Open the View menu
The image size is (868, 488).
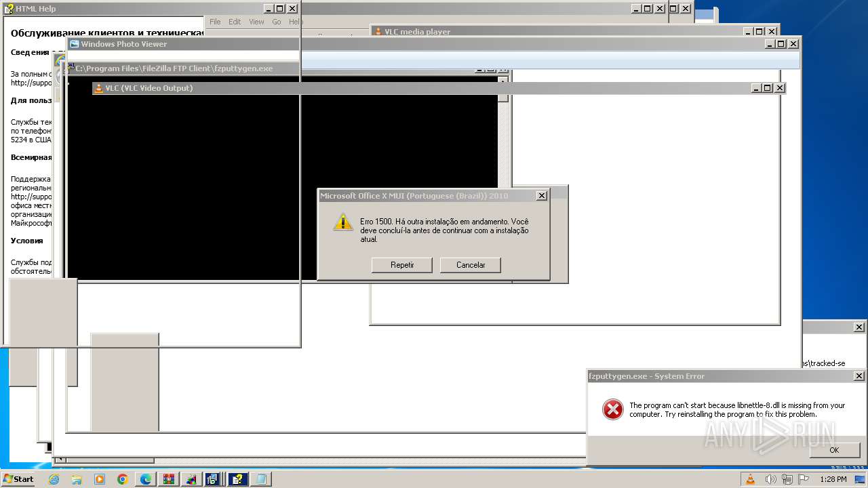[256, 22]
